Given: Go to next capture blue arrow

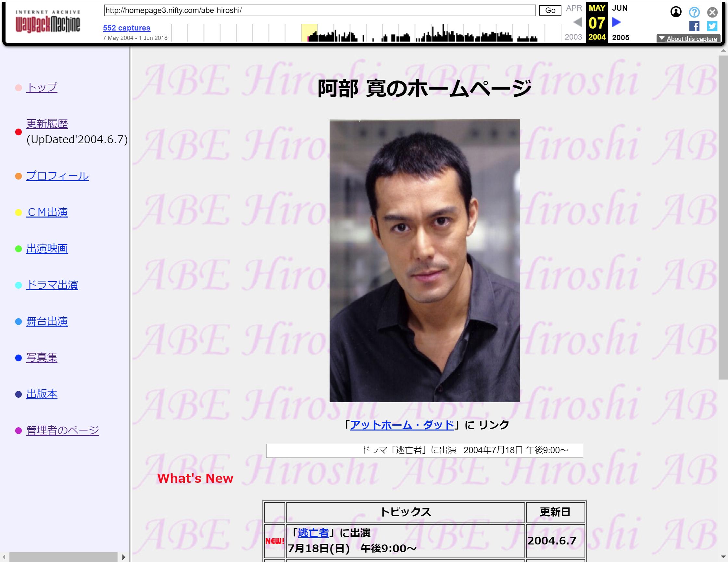Looking at the screenshot, I should 616,22.
